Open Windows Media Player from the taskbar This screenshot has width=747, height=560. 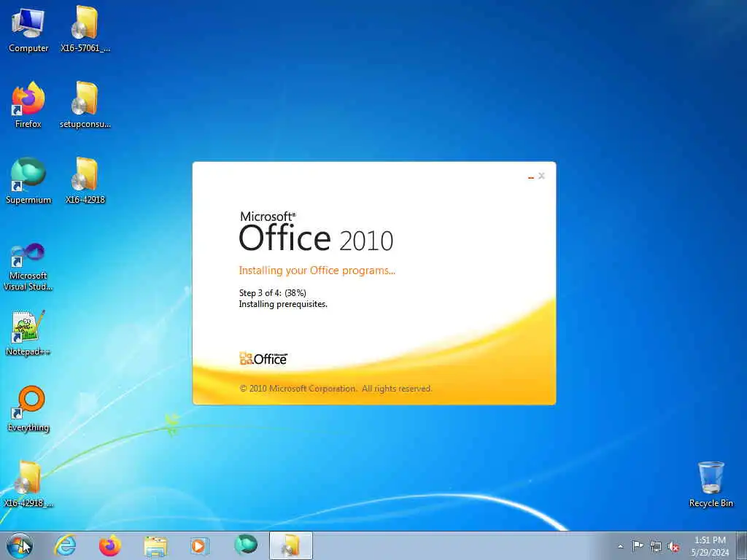(199, 545)
